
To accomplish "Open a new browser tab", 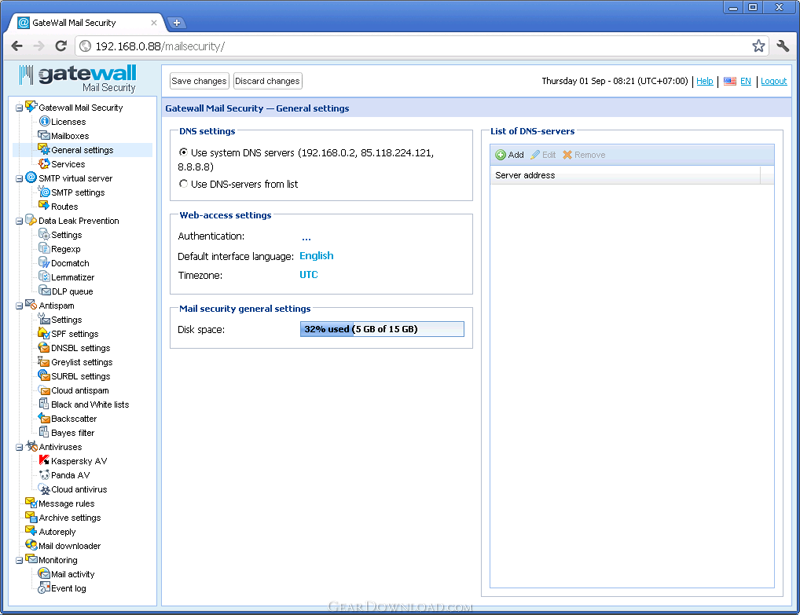I will (x=177, y=22).
